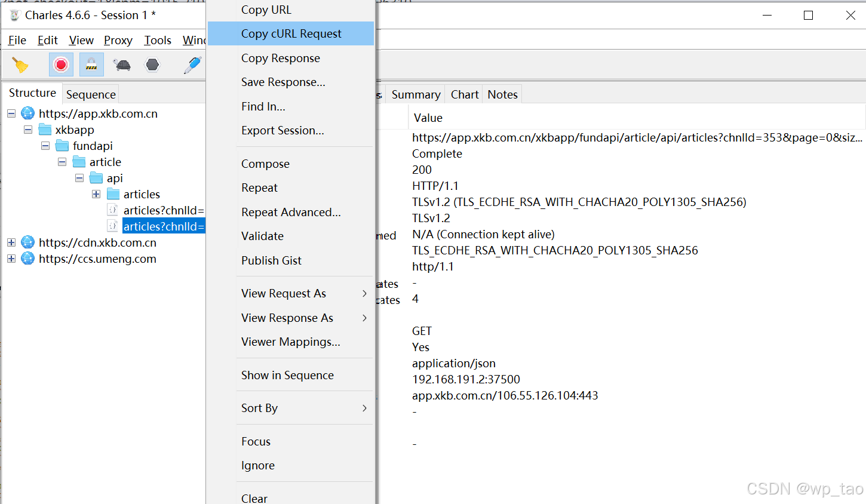Toggle SSL Proxying padlock icon
This screenshot has height=504, width=866.
click(x=91, y=64)
